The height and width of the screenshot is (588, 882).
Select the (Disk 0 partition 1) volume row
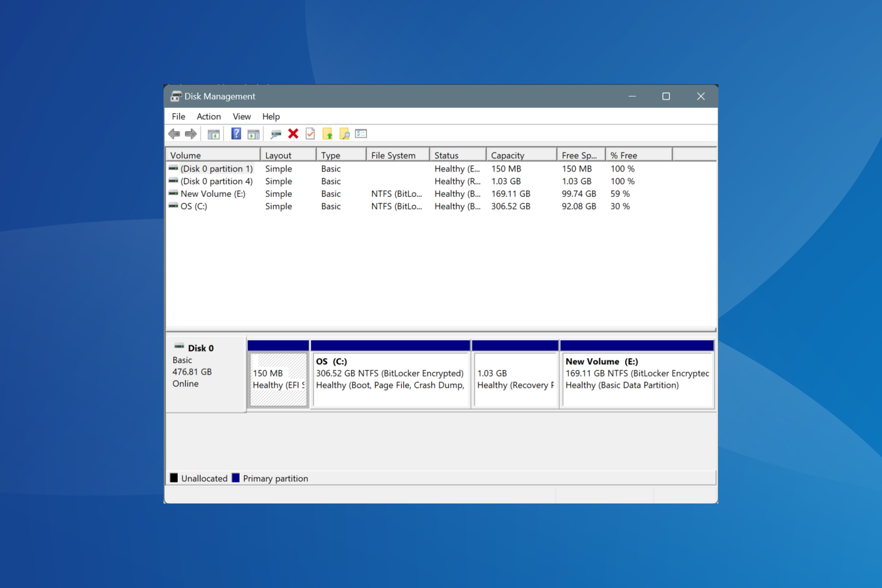click(441, 169)
